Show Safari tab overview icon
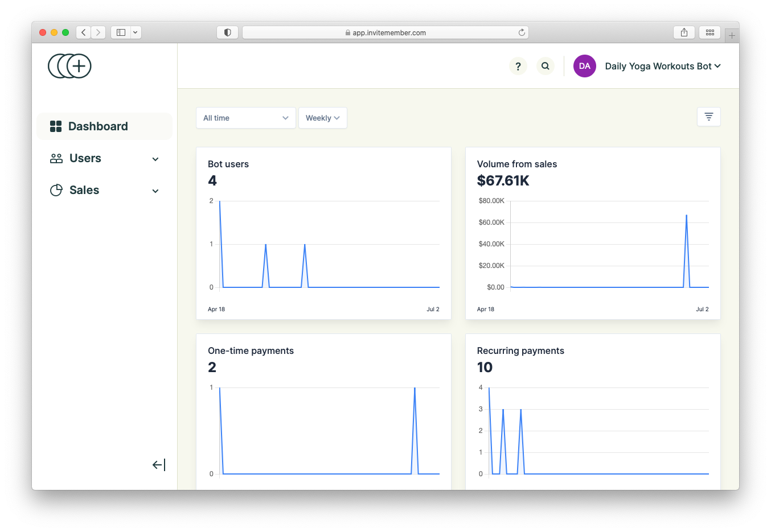Image resolution: width=771 pixels, height=532 pixels. [x=710, y=32]
